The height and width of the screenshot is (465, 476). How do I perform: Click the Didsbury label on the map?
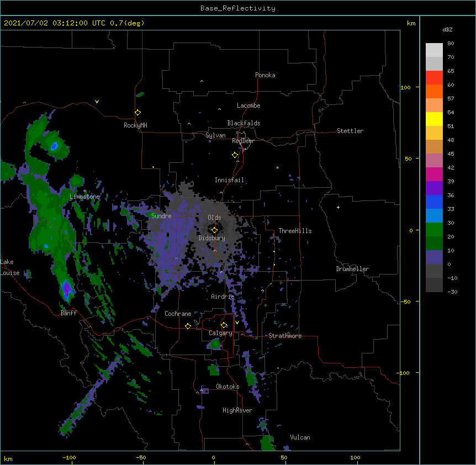pyautogui.click(x=211, y=238)
